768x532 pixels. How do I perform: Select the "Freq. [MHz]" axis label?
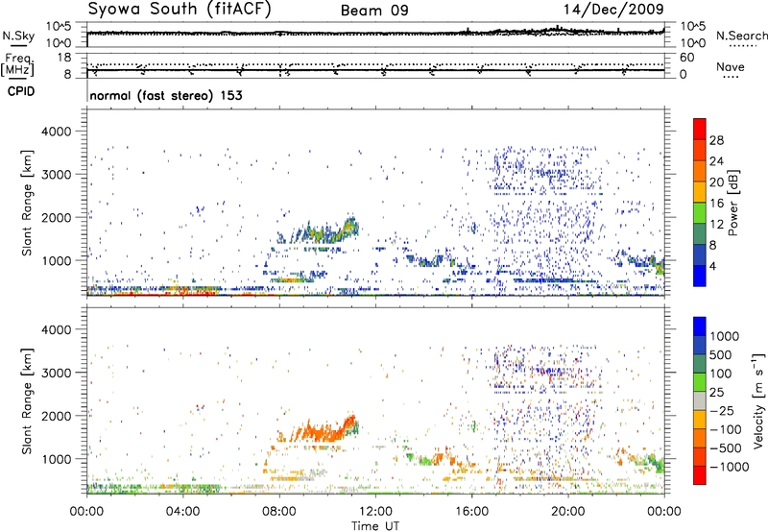coord(18,65)
